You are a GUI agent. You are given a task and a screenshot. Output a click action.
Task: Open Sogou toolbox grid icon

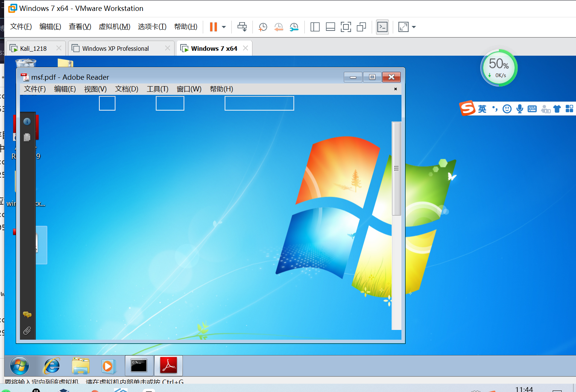point(570,109)
